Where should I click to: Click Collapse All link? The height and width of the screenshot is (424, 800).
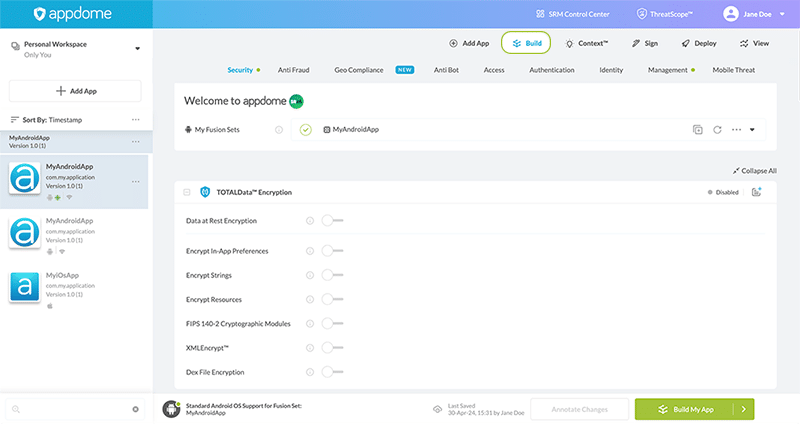point(754,171)
